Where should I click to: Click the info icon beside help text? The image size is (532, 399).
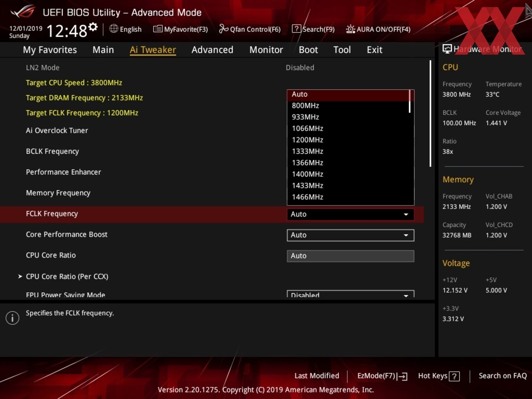[13, 318]
